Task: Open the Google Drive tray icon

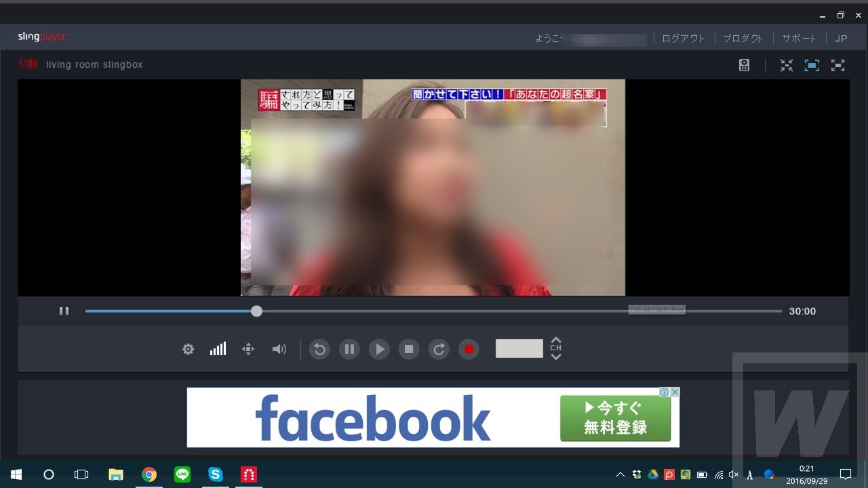Action: pos(653,475)
